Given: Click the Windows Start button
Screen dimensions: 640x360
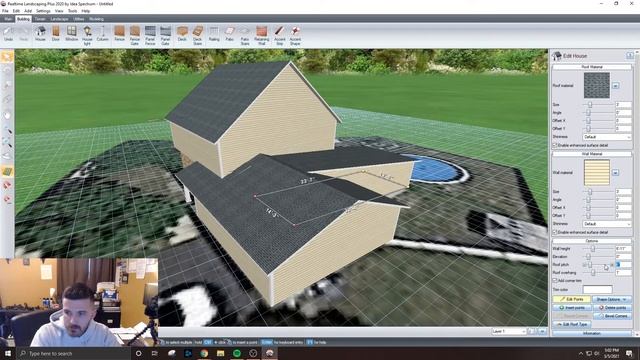Looking at the screenshot, I should pyautogui.click(x=8, y=353).
